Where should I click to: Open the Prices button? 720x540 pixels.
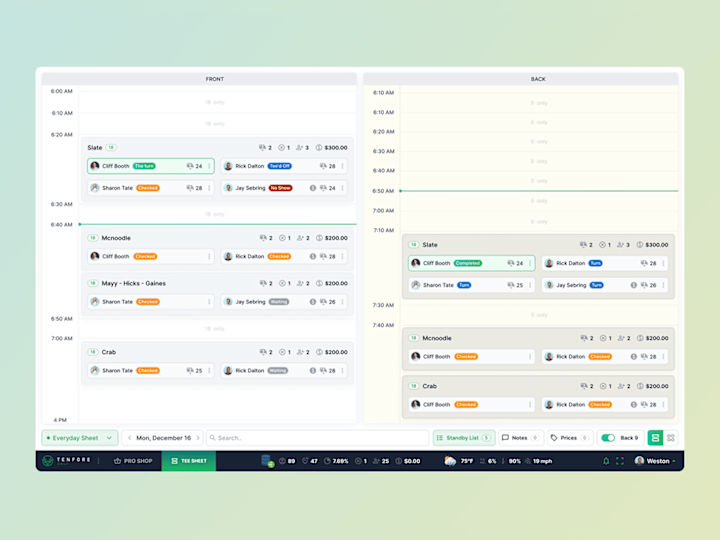569,438
